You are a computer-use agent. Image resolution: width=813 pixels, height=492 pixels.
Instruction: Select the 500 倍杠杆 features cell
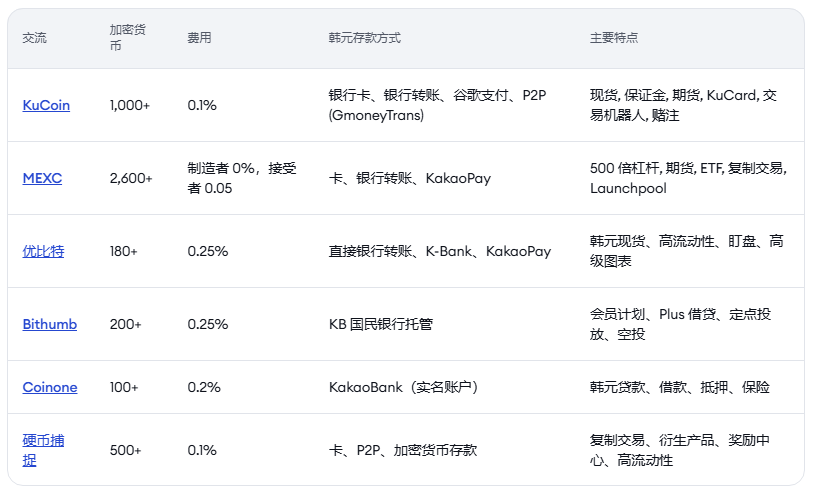pyautogui.click(x=688, y=178)
